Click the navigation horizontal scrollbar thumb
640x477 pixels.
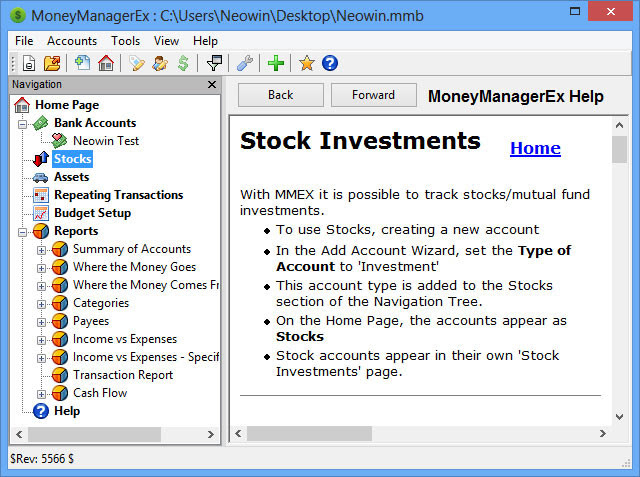pyautogui.click(x=94, y=435)
